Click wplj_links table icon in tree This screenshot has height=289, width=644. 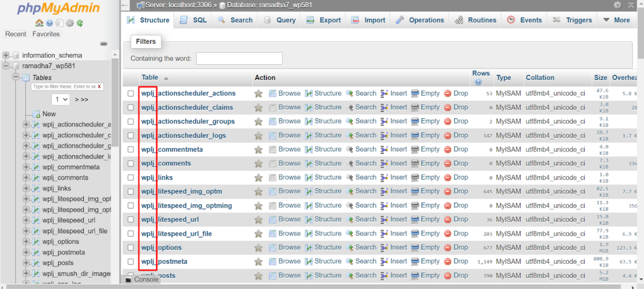coord(36,188)
